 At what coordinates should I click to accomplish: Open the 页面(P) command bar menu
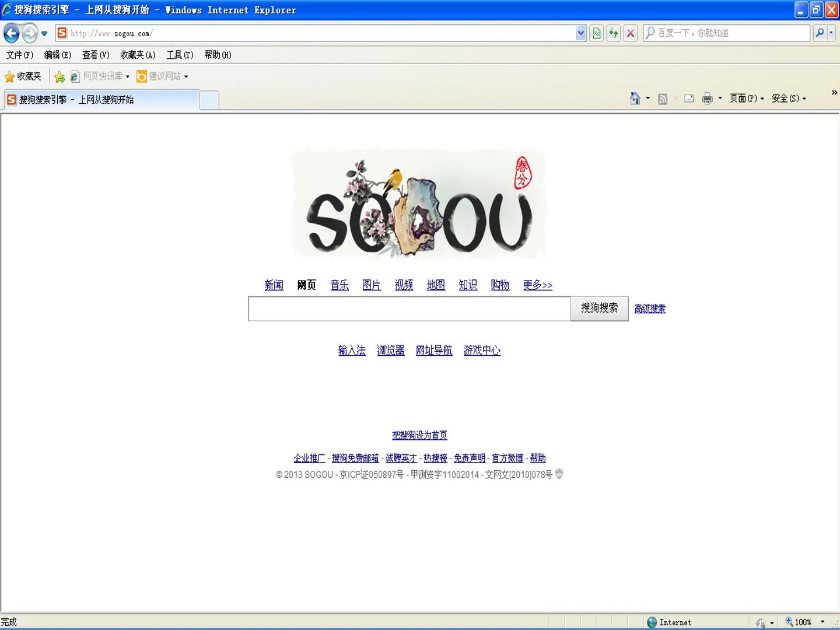point(747,99)
